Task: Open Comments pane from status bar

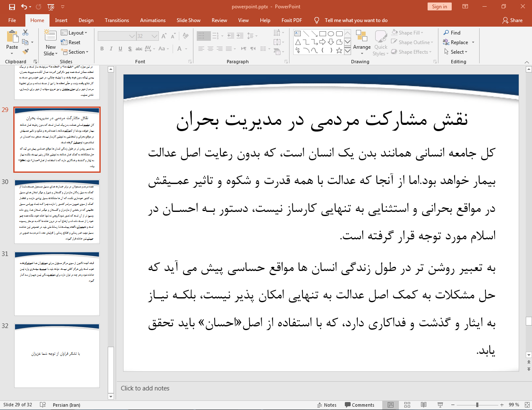Action: 359,405
